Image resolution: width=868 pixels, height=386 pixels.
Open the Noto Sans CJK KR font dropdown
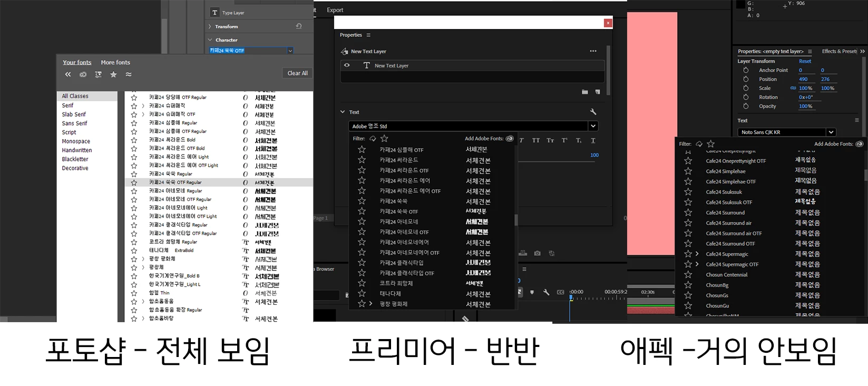point(831,132)
